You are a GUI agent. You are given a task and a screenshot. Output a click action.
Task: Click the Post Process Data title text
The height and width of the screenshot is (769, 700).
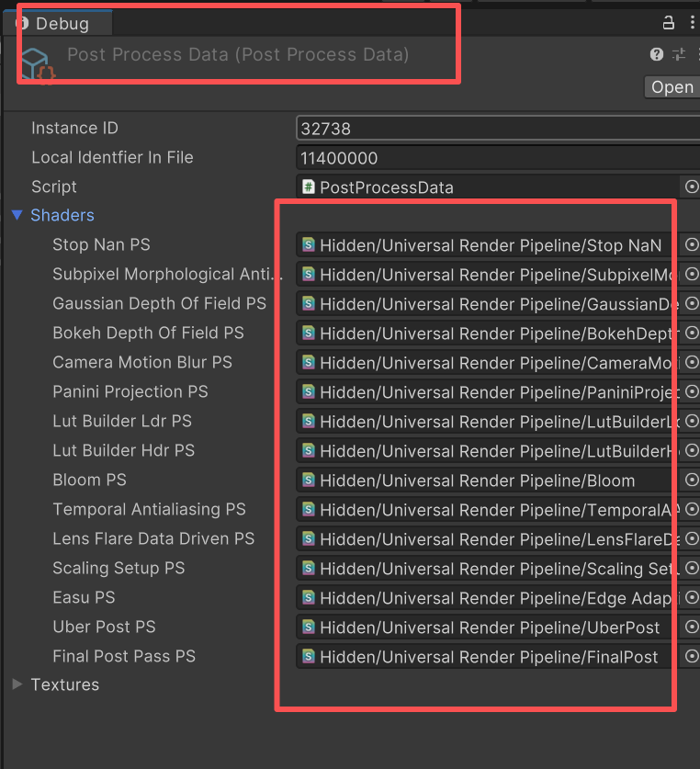(x=238, y=54)
